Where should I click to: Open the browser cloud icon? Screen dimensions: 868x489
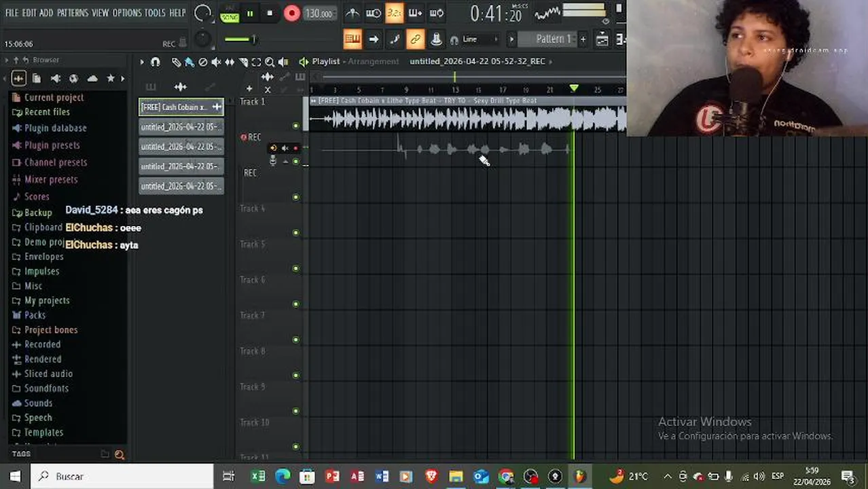point(92,79)
